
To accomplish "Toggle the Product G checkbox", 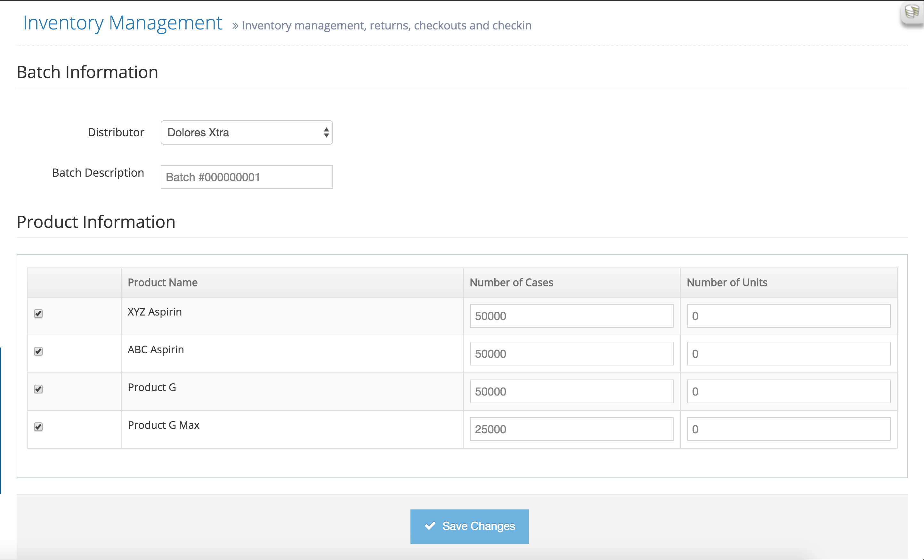I will pos(38,389).
